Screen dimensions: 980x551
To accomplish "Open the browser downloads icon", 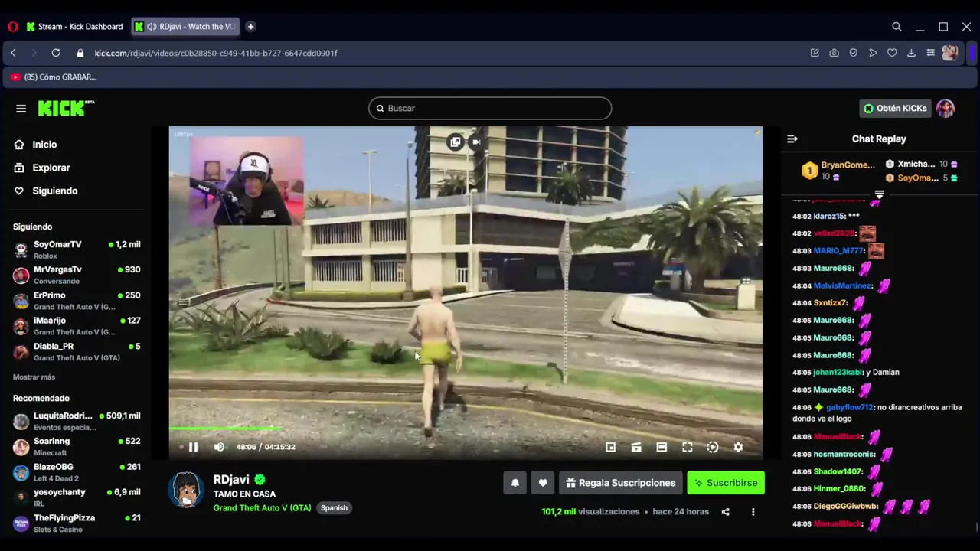I will click(911, 53).
